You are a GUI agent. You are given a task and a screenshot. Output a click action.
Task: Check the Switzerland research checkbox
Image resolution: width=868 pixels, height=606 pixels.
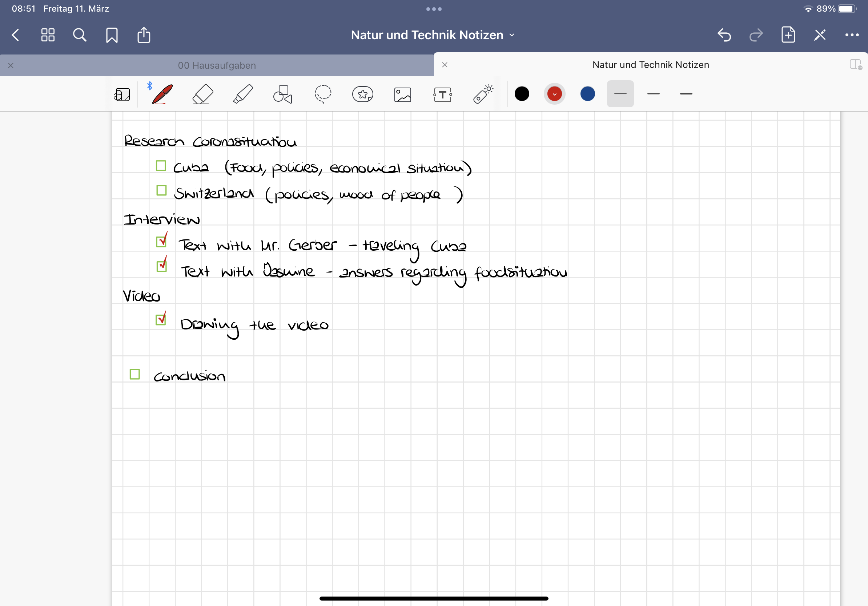coord(161,190)
